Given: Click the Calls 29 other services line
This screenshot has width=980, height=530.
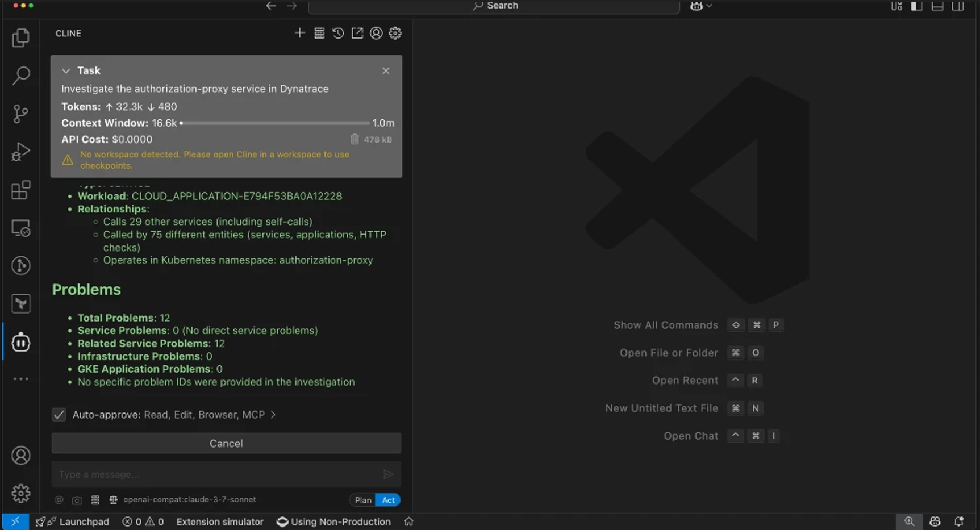Looking at the screenshot, I should [x=208, y=222].
